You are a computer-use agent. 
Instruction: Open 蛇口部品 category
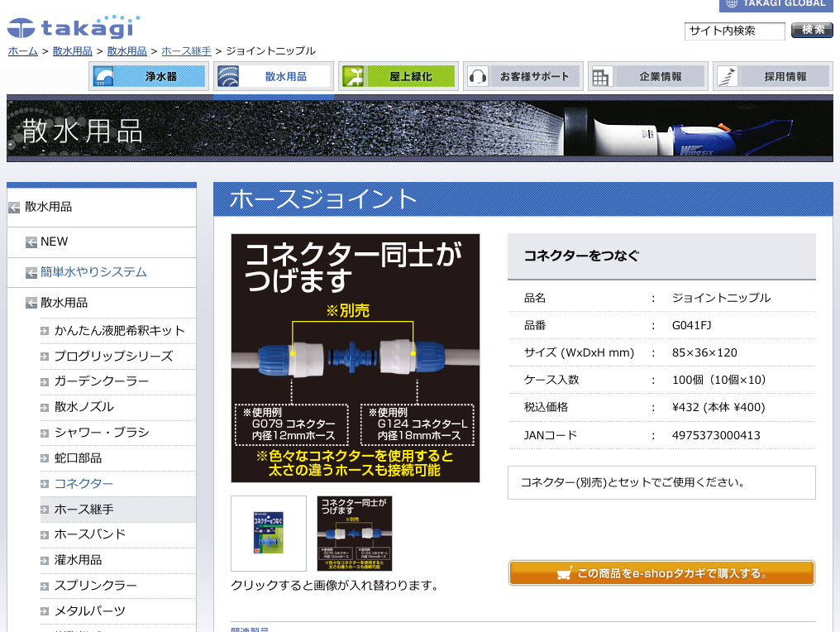point(78,458)
